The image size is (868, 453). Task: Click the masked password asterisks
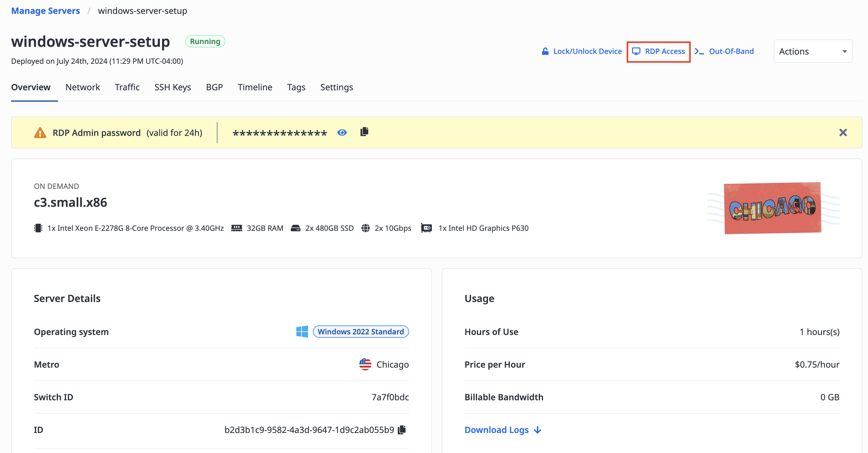280,133
